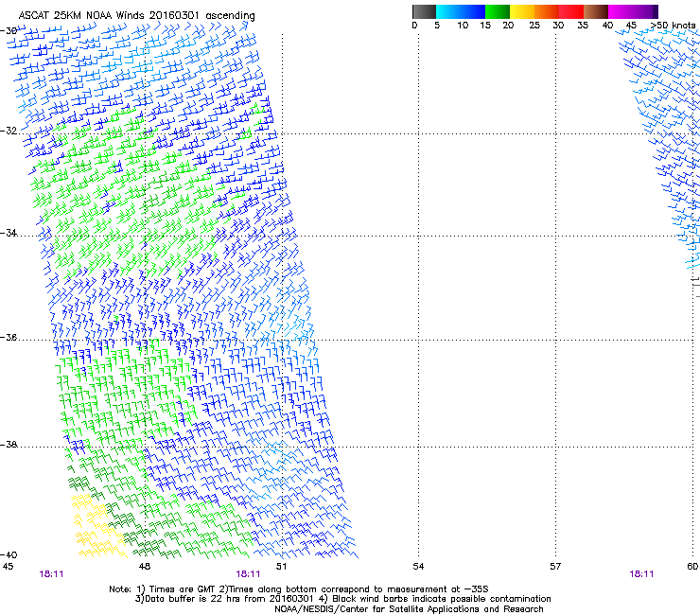Click the magenta-purple 40-50 knots color segment
This screenshot has width=700, height=615.
633,11
